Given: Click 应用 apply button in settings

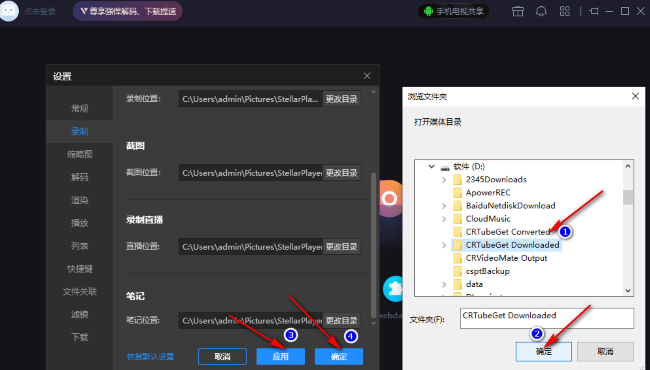Looking at the screenshot, I should (x=281, y=356).
